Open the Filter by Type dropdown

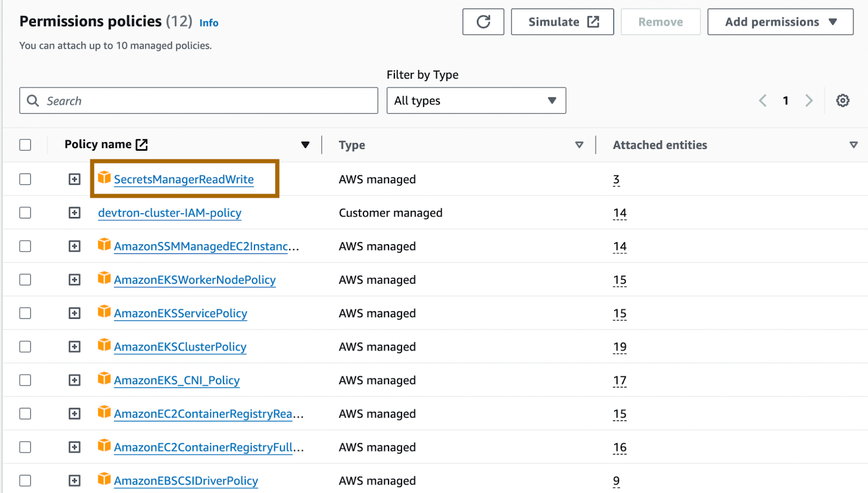[476, 100]
